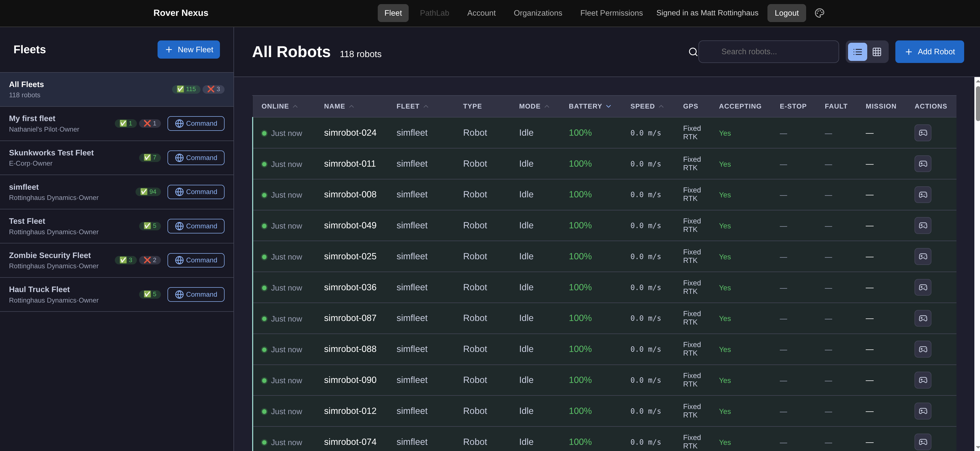The width and height of the screenshot is (980, 451).
Task: Open controller for simrobot-074
Action: 923,442
